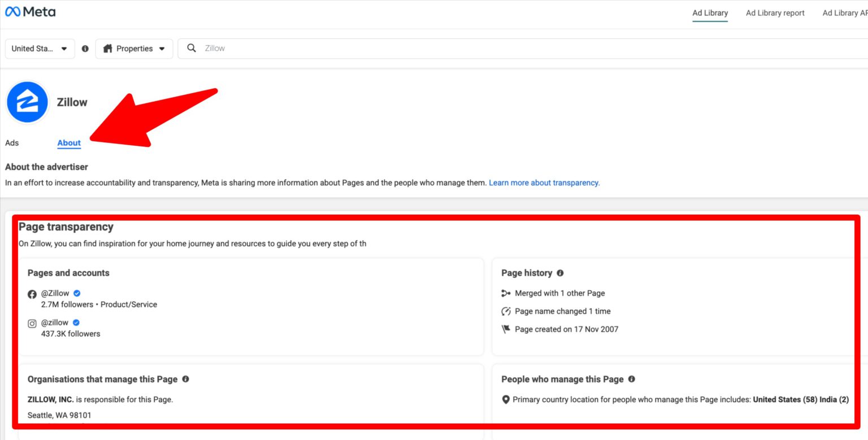Click the flag icon beside Page created date
The height and width of the screenshot is (440, 868).
[505, 329]
